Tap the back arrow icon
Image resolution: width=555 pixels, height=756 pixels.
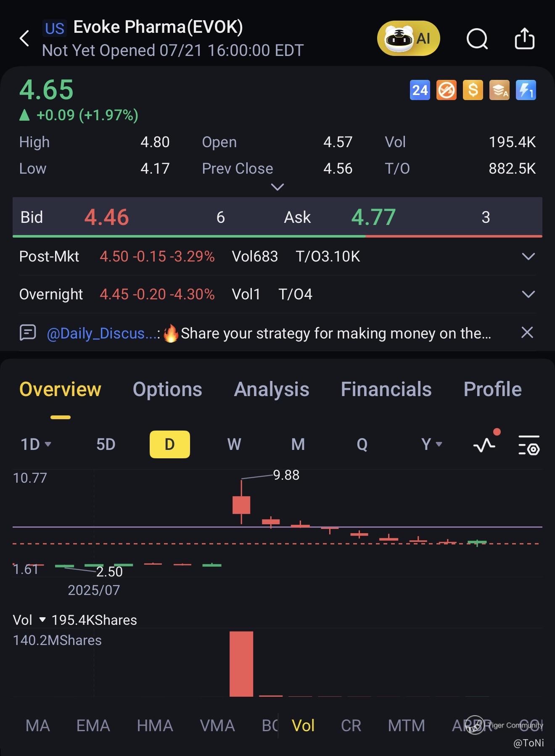(x=24, y=38)
